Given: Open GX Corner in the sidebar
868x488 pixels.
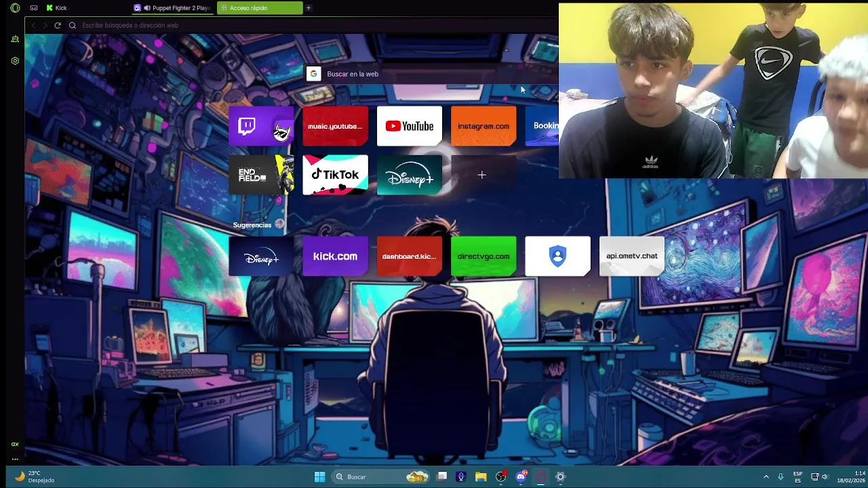Looking at the screenshot, I should (15, 39).
